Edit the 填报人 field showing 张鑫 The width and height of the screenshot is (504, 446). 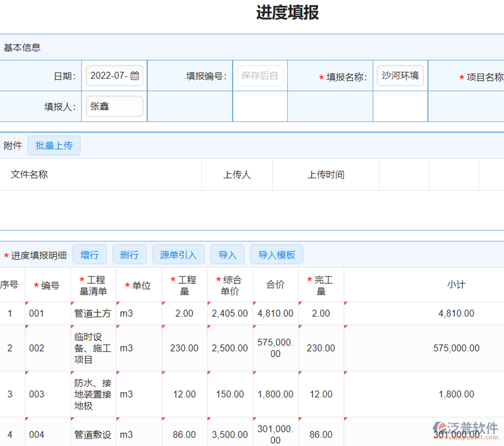114,106
